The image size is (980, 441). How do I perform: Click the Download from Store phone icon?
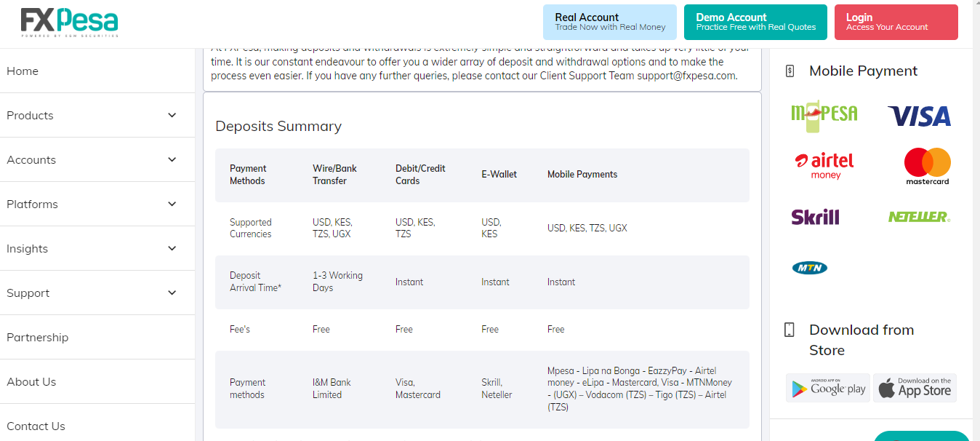point(790,330)
